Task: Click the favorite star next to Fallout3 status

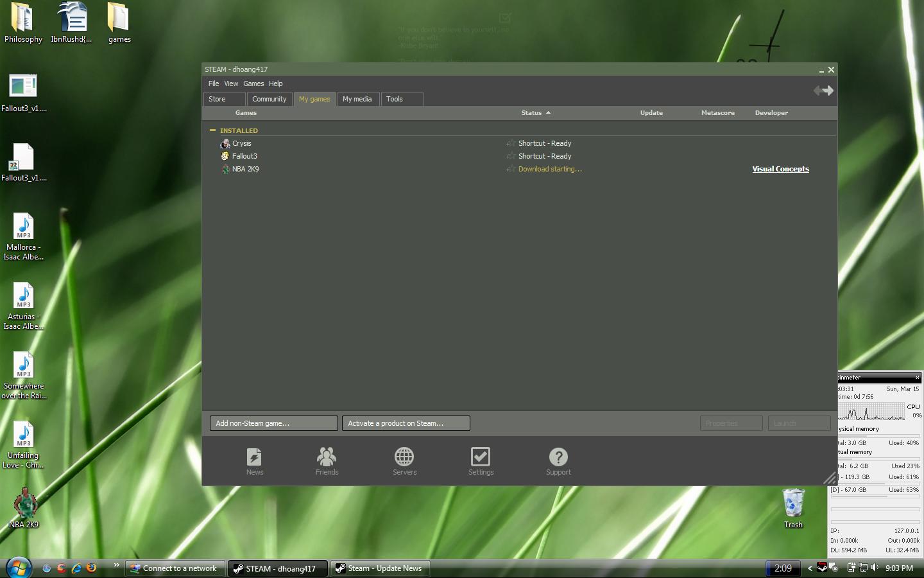Action: click(511, 156)
